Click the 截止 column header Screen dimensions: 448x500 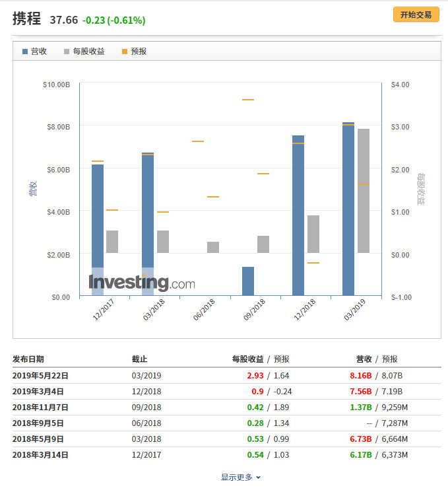[139, 359]
